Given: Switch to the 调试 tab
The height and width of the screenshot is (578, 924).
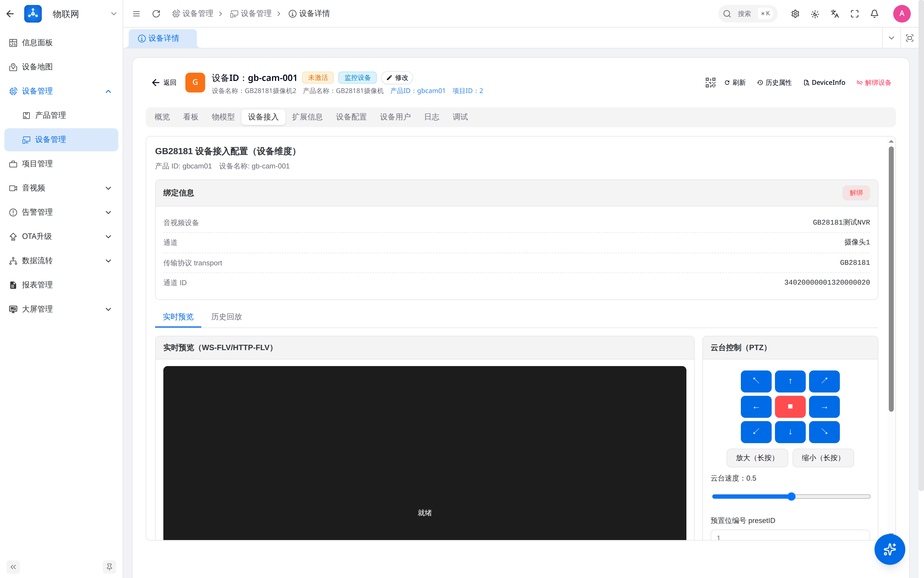Looking at the screenshot, I should pos(460,117).
